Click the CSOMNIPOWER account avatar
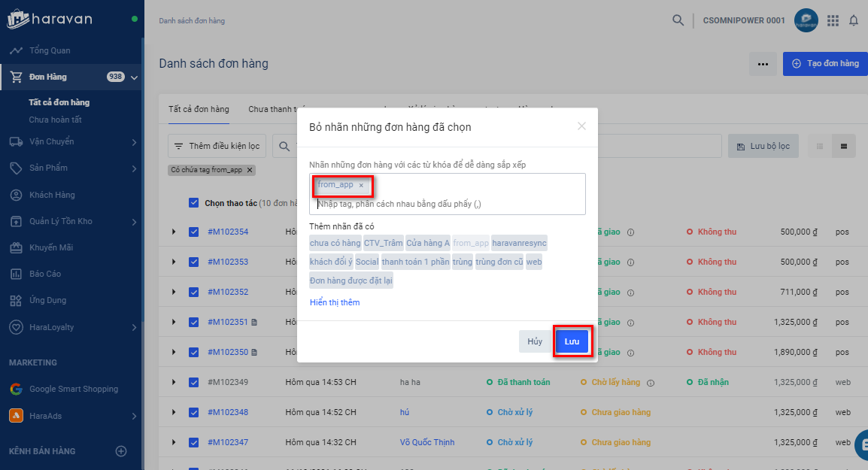 click(x=806, y=20)
